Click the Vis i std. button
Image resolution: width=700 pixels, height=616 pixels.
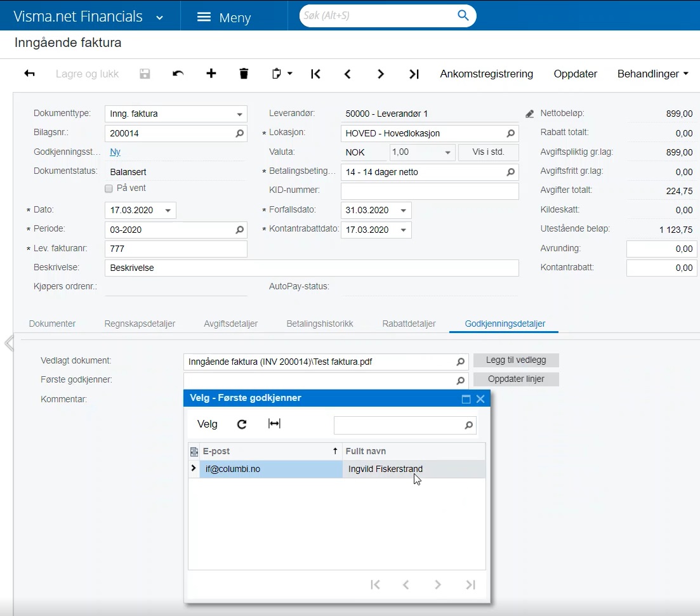click(489, 152)
